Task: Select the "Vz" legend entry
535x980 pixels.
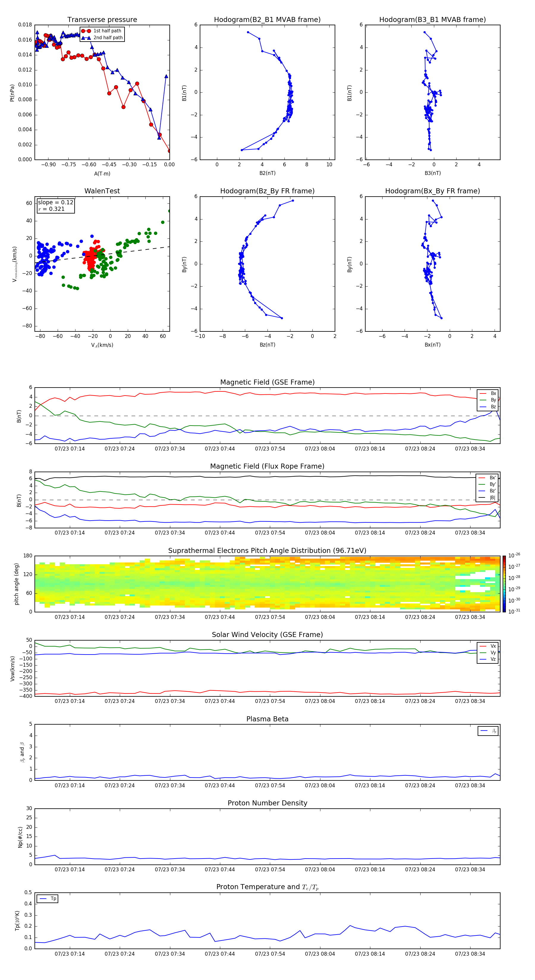Action: tap(488, 659)
